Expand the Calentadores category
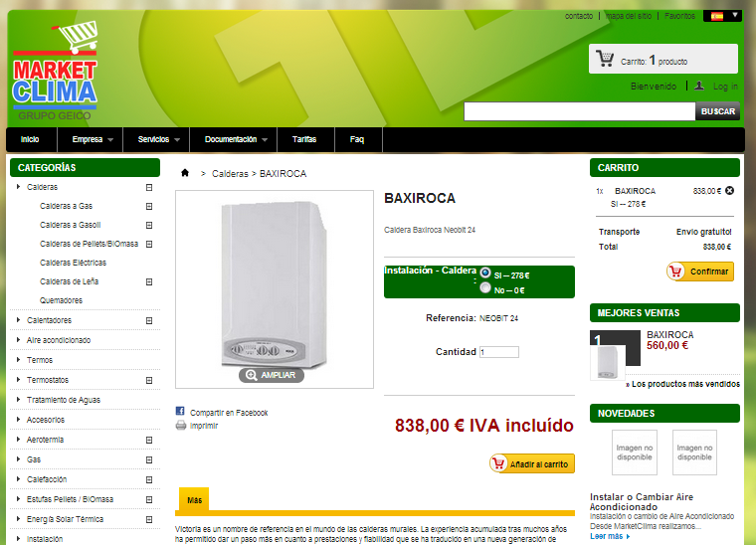This screenshot has height=545, width=756. (x=149, y=321)
